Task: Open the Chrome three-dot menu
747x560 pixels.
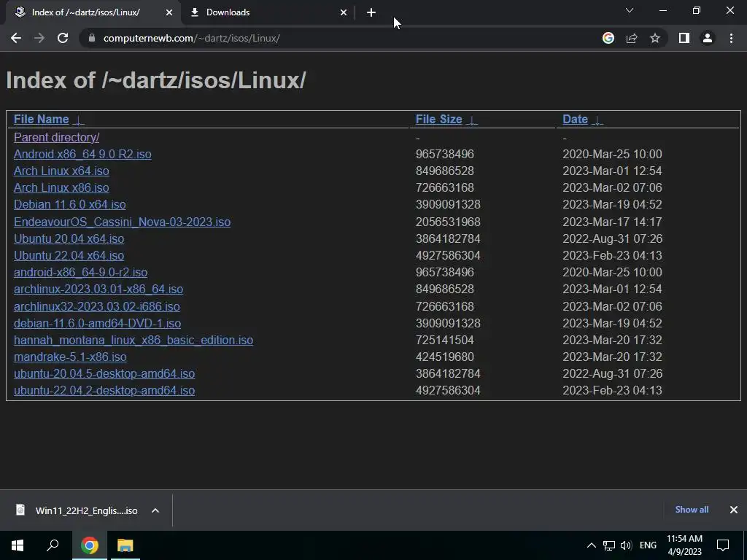Action: tap(731, 38)
